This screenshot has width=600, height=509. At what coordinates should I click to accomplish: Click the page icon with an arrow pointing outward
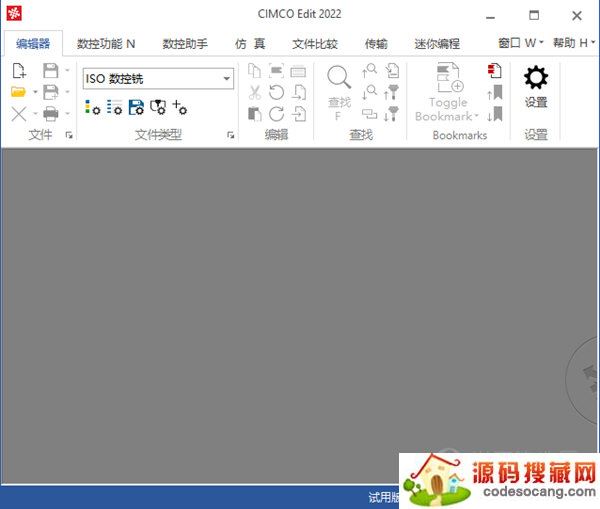(x=299, y=92)
